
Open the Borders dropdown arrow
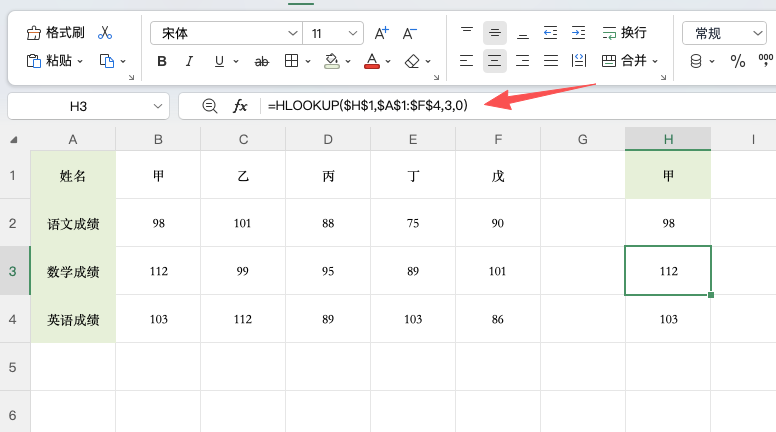[x=308, y=61]
